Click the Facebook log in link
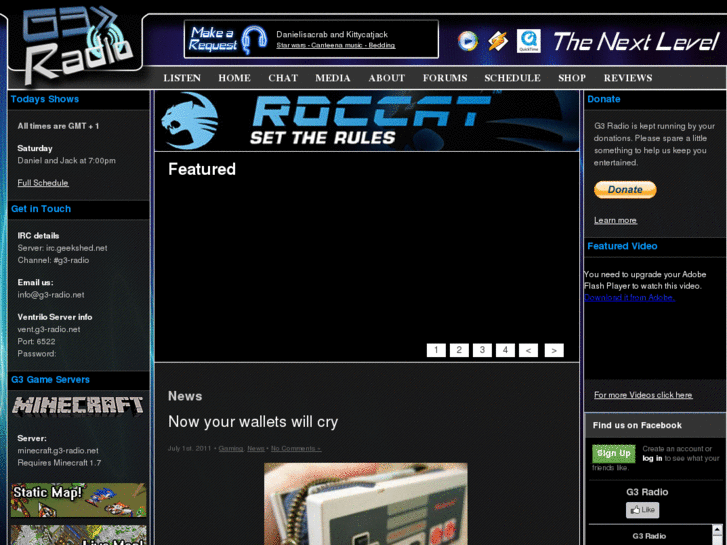727x545 pixels. tap(652, 458)
